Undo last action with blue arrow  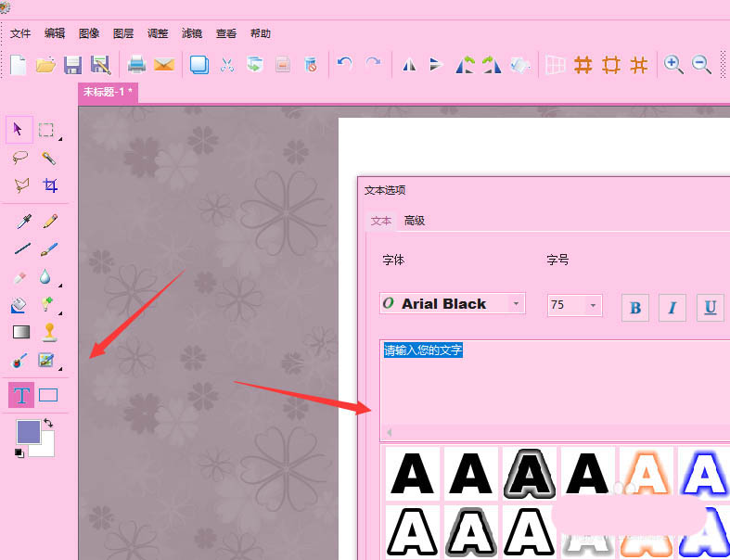tap(344, 63)
